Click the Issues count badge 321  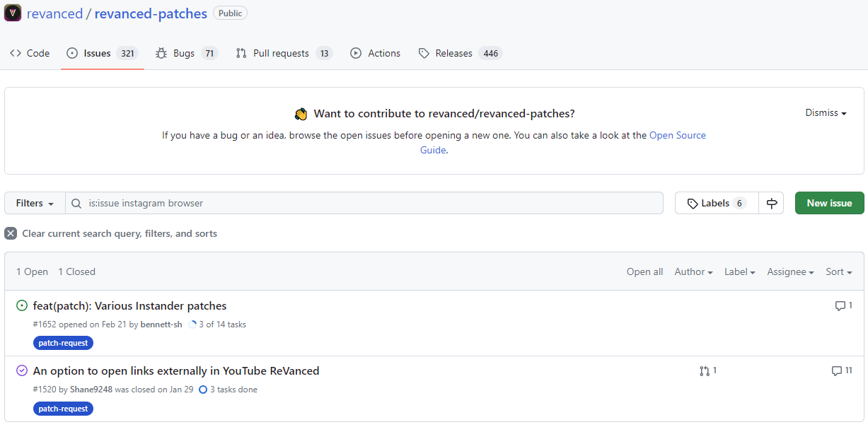(x=127, y=53)
